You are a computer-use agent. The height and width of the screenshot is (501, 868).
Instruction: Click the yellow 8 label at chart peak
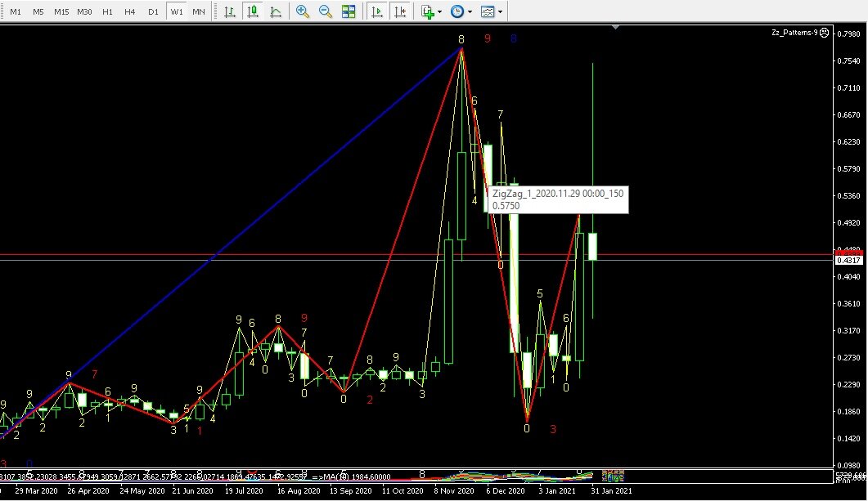(x=461, y=39)
